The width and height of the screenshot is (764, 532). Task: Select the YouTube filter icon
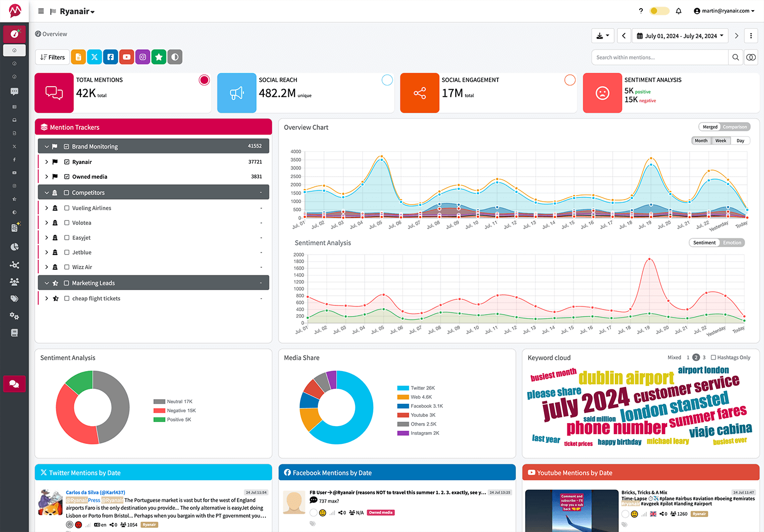click(126, 57)
